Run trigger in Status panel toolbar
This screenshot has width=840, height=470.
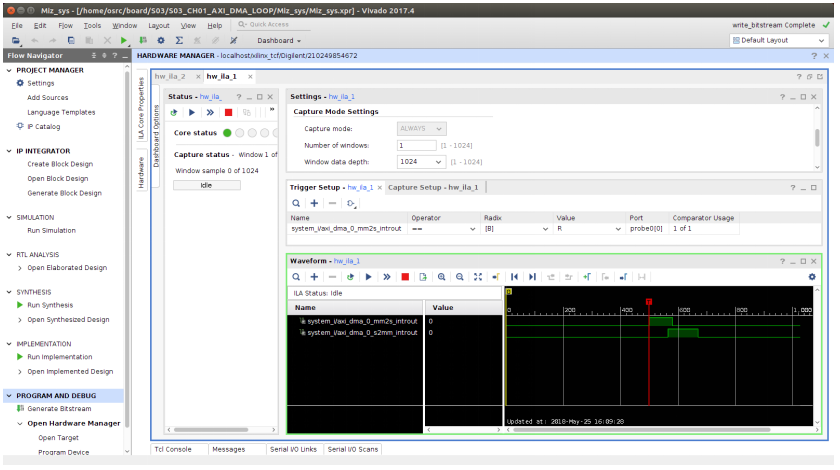tap(192, 113)
